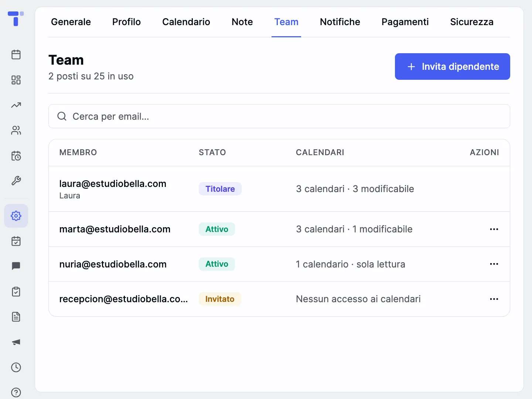Open the calendar icon in sidebar

16,55
